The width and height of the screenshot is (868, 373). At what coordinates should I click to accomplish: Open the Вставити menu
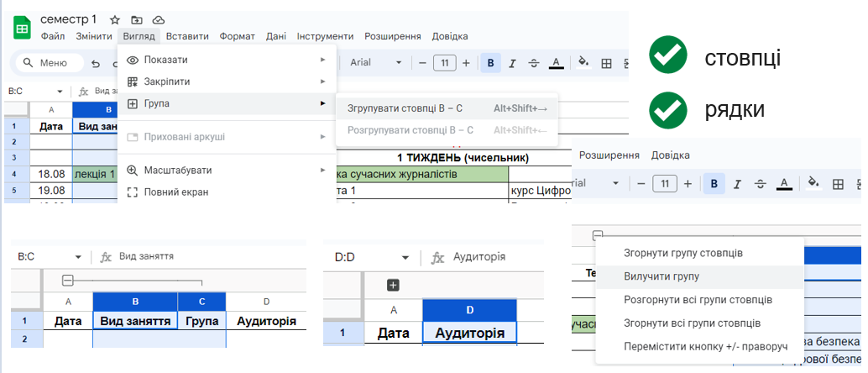tap(187, 36)
